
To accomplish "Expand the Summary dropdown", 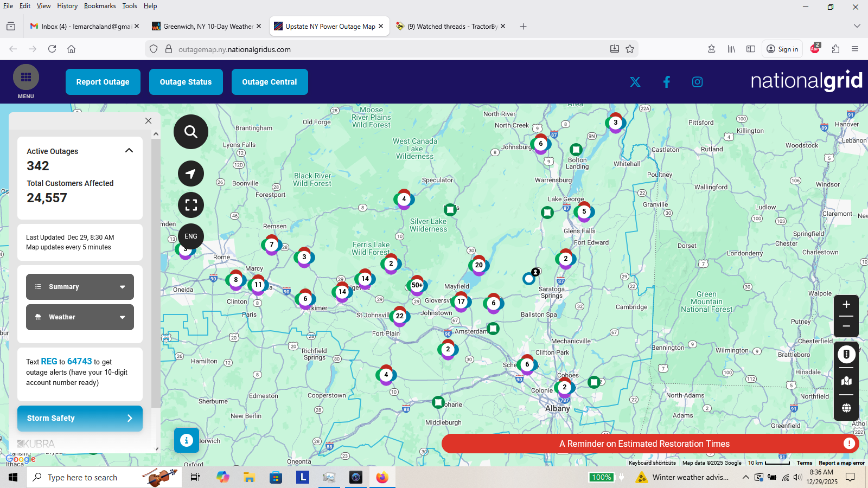I will click(80, 287).
